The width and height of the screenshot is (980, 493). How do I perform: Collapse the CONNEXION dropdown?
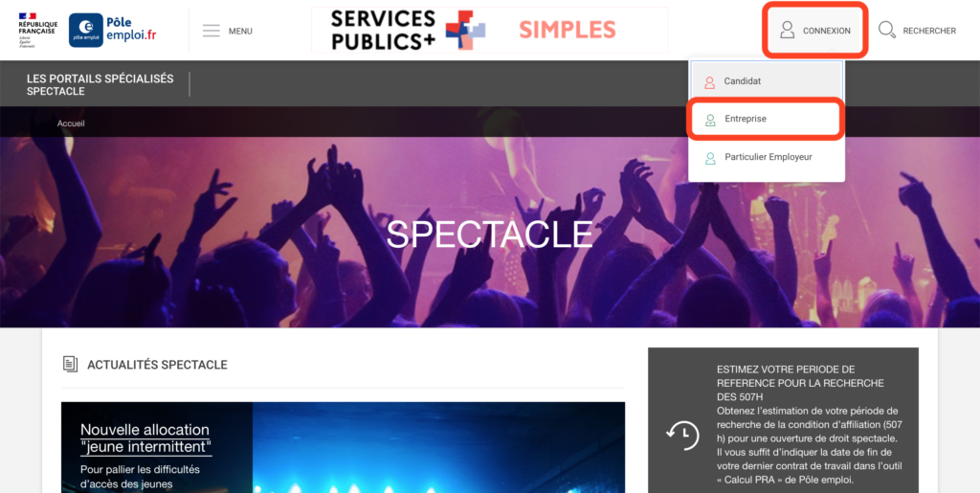(x=815, y=30)
